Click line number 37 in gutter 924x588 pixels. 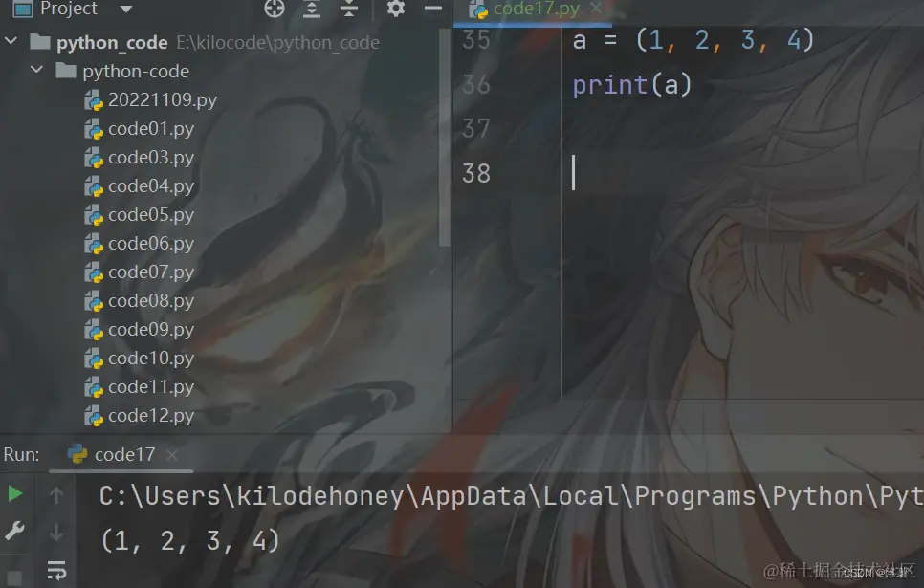476,129
